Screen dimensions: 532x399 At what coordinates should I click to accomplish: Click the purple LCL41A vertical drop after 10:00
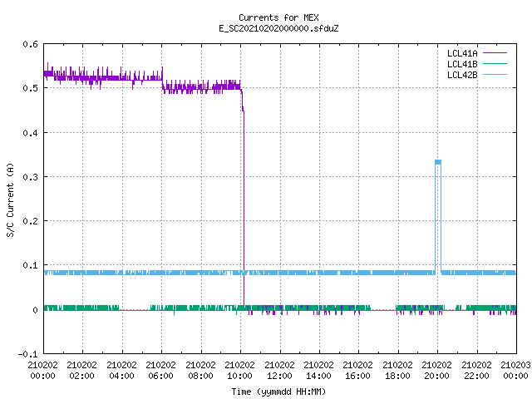click(244, 207)
